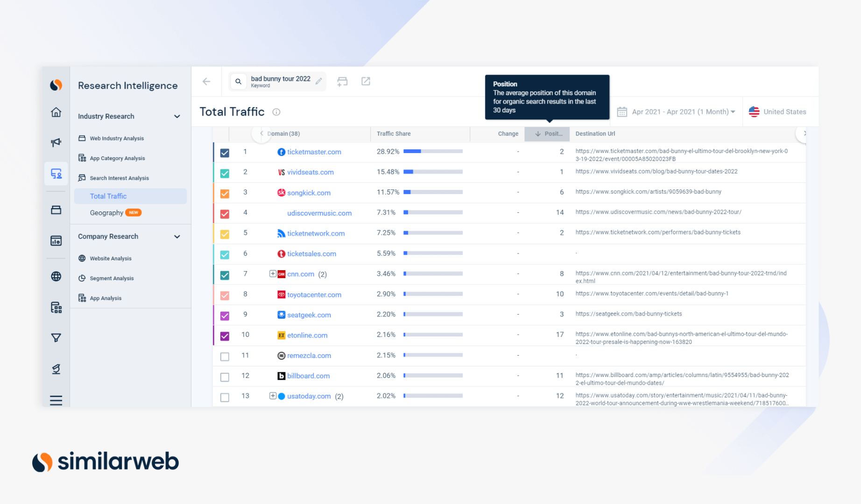Select the Research Intelligence sidebar icon

(x=56, y=174)
